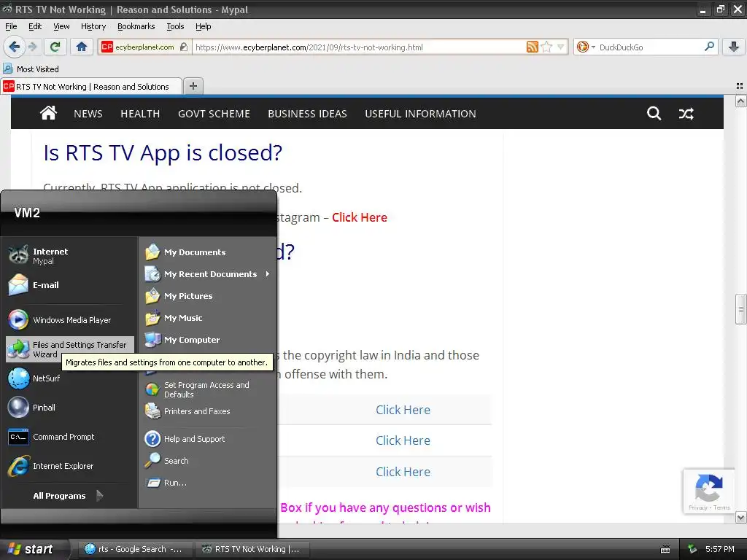This screenshot has height=560, width=747.
Task: Click the Windows start button
Action: coord(34,549)
